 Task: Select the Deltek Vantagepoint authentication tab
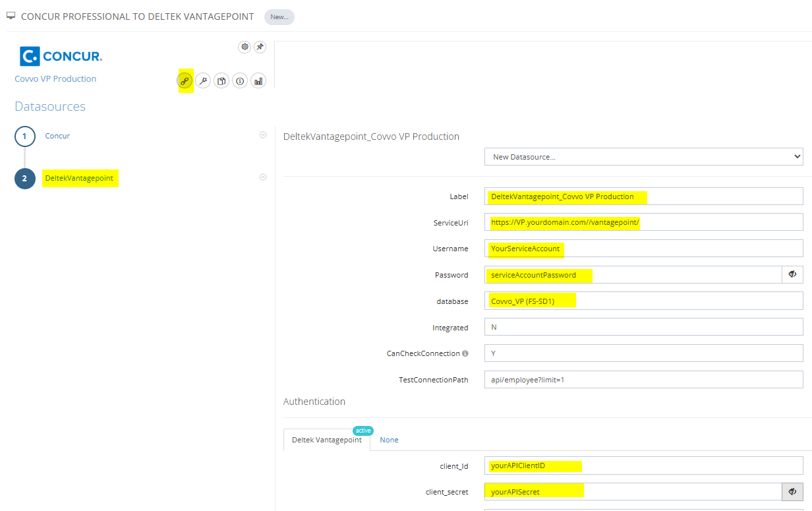[327, 440]
